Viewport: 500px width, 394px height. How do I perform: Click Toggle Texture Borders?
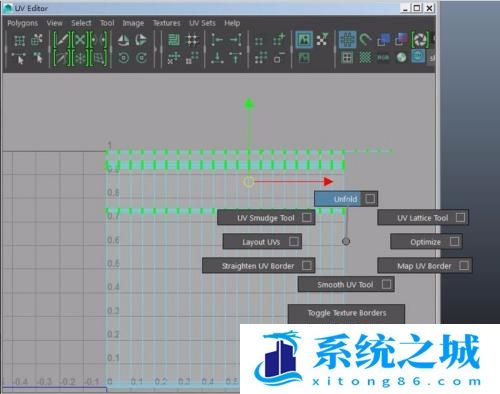click(347, 313)
